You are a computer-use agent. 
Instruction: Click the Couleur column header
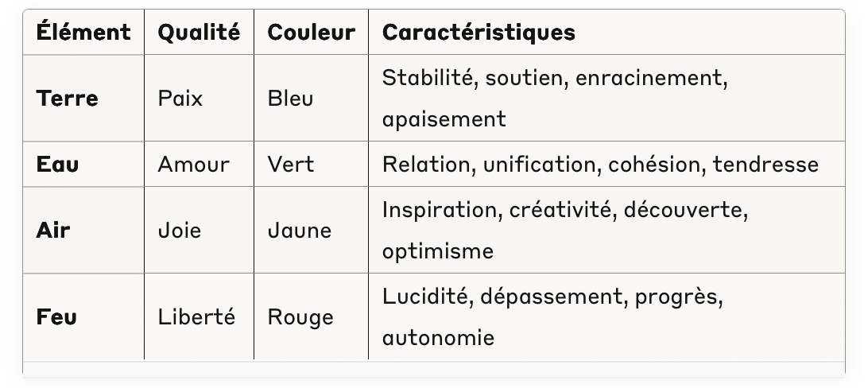[310, 33]
